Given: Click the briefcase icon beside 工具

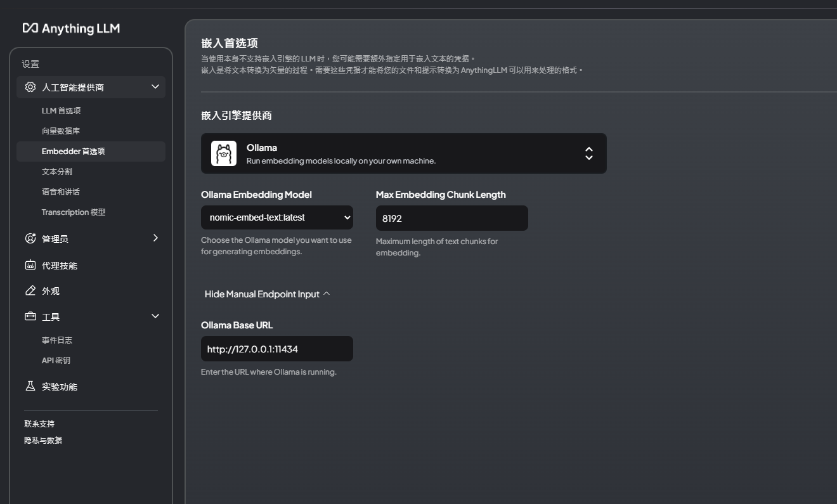Looking at the screenshot, I should 30,316.
